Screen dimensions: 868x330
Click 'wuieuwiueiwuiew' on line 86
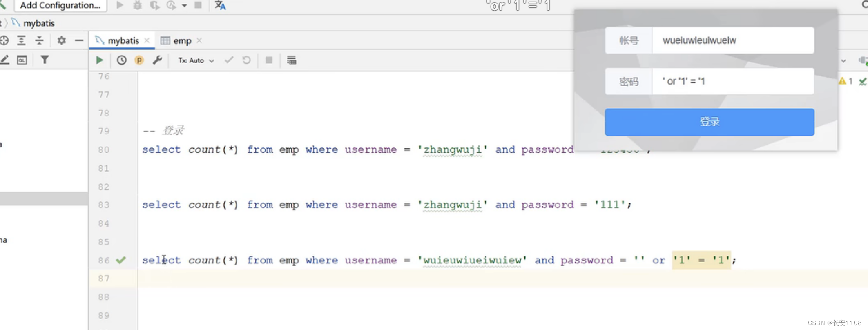472,260
